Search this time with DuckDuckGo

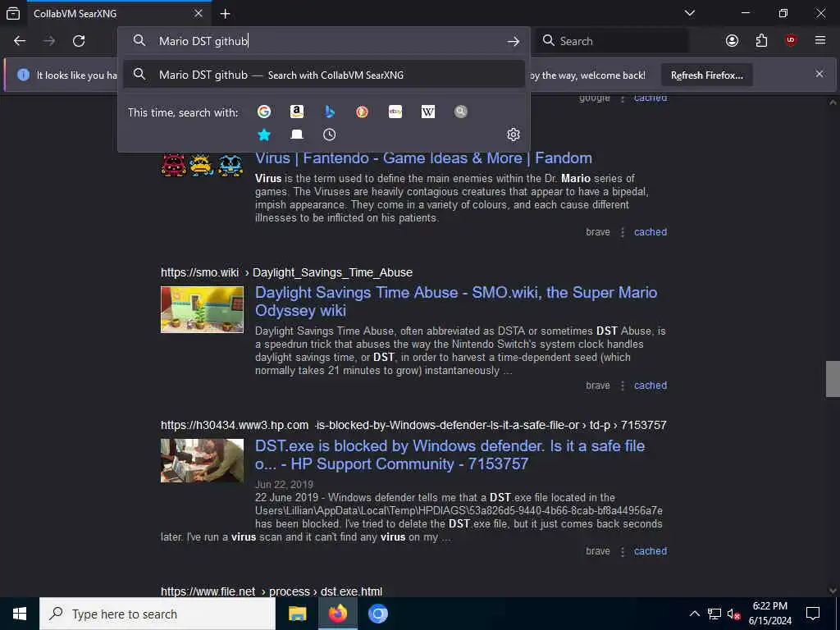point(362,112)
